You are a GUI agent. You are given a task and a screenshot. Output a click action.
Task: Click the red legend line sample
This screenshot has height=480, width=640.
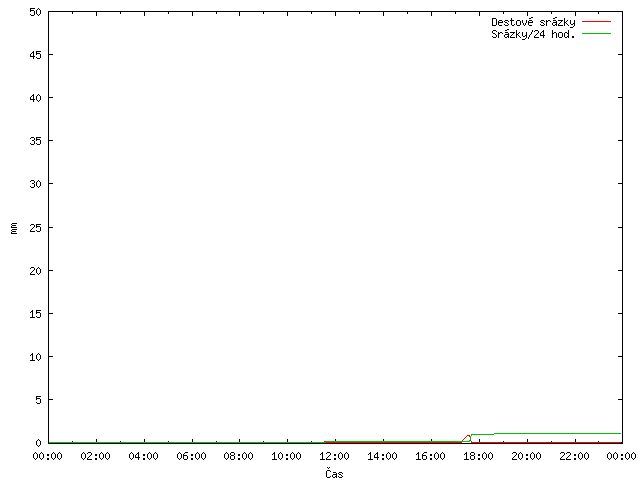click(x=596, y=21)
